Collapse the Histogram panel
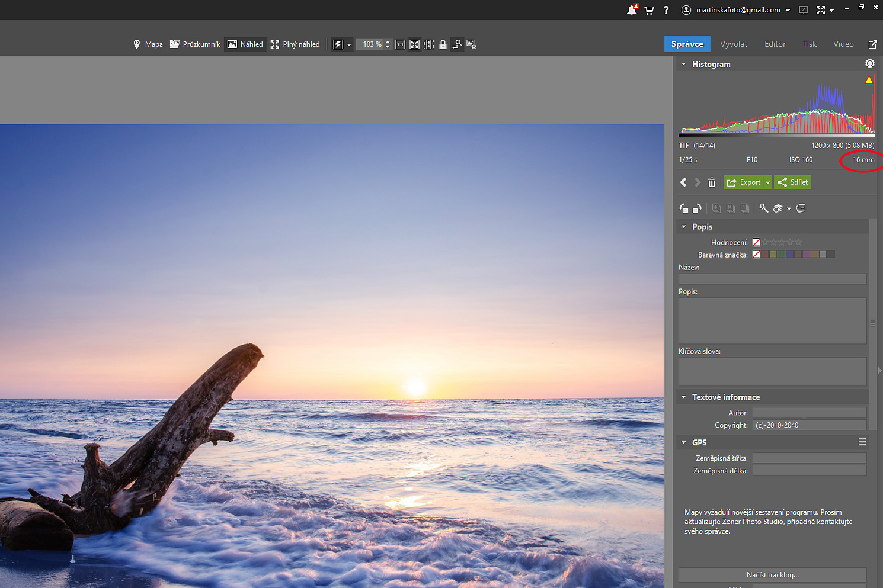883x588 pixels. click(x=683, y=64)
